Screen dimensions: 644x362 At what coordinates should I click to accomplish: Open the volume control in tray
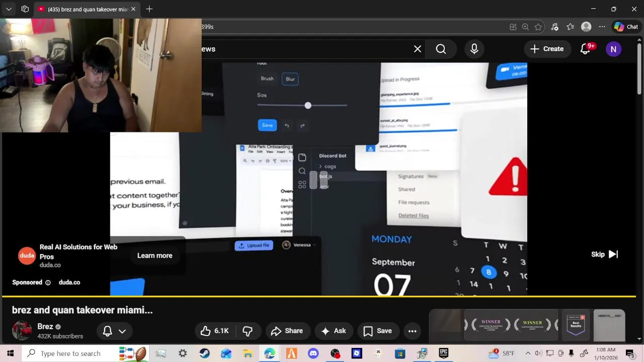[539, 353]
